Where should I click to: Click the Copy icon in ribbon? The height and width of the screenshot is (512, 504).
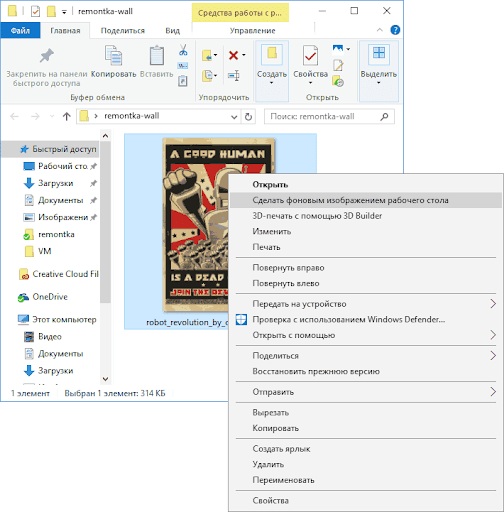coord(113,56)
